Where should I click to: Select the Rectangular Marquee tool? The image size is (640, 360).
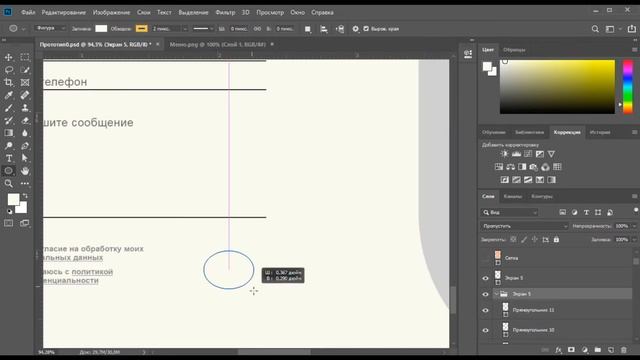click(x=25, y=57)
